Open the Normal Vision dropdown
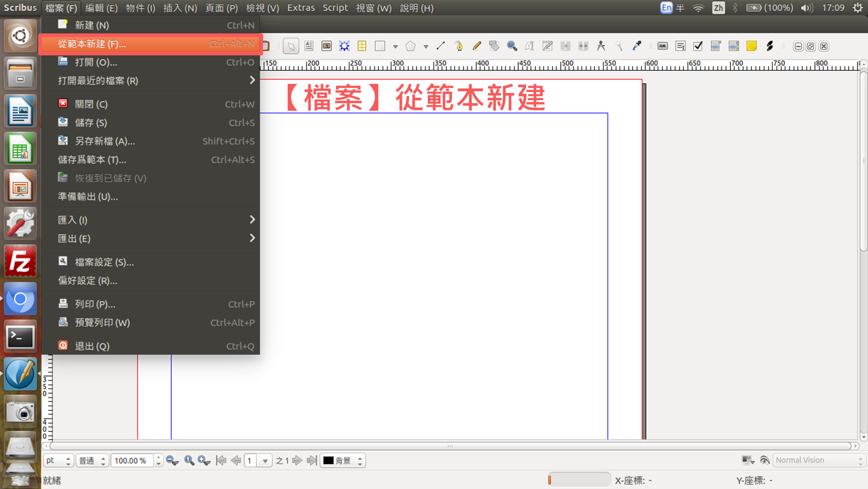 click(819, 460)
